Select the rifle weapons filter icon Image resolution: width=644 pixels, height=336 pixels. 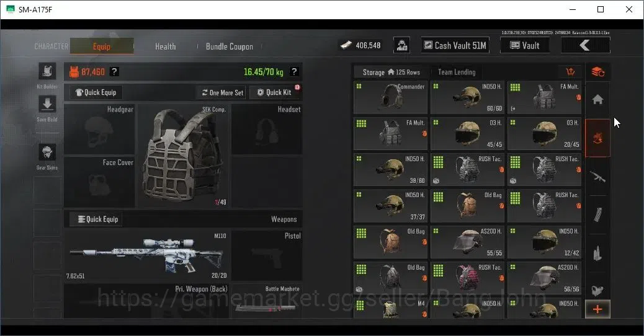pyautogui.click(x=597, y=177)
